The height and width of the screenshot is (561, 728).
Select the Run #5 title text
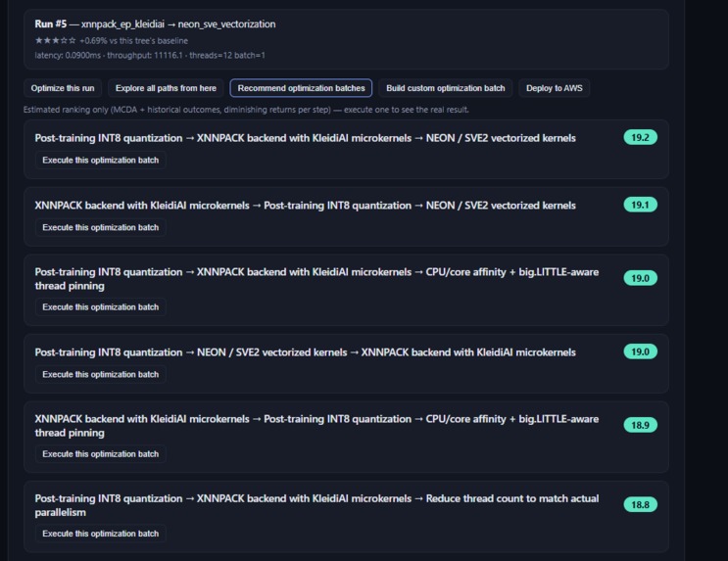(x=155, y=24)
